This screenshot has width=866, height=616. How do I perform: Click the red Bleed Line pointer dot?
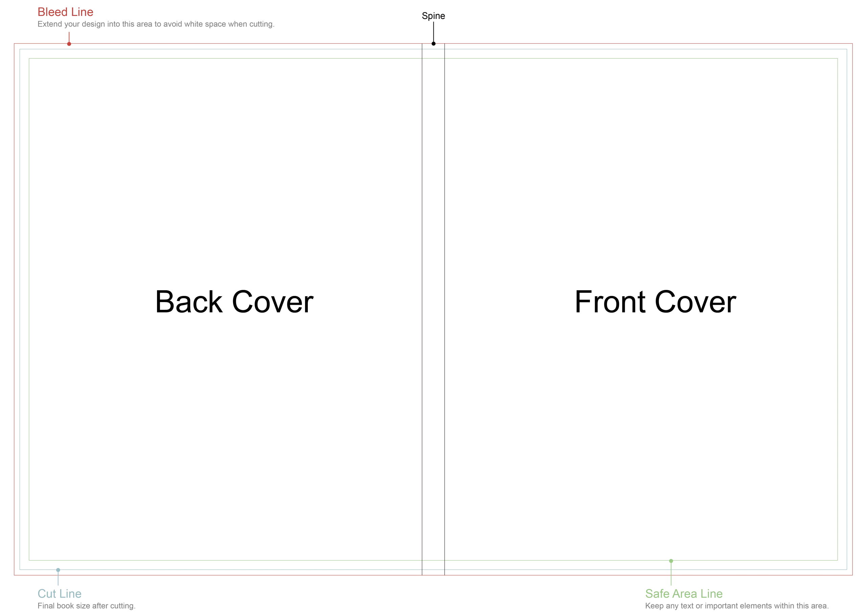click(69, 44)
